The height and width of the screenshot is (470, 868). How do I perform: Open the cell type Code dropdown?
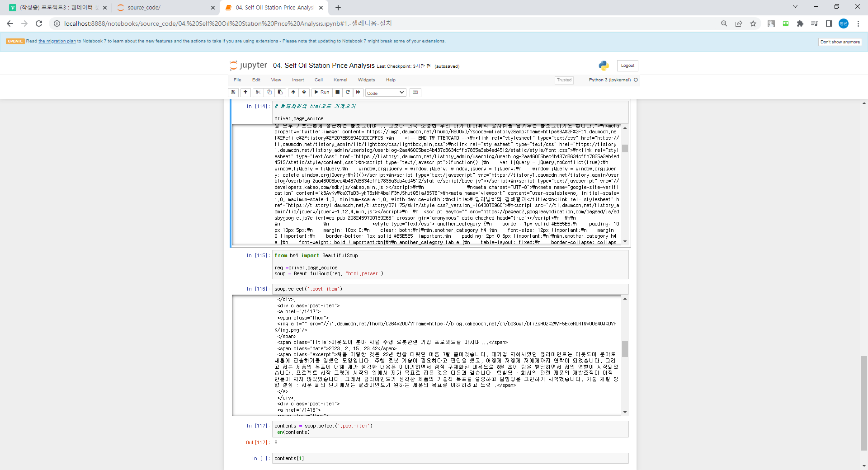386,93
